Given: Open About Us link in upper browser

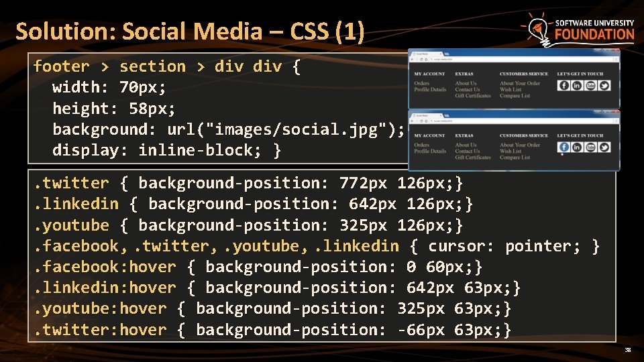Looking at the screenshot, I should (x=466, y=83).
